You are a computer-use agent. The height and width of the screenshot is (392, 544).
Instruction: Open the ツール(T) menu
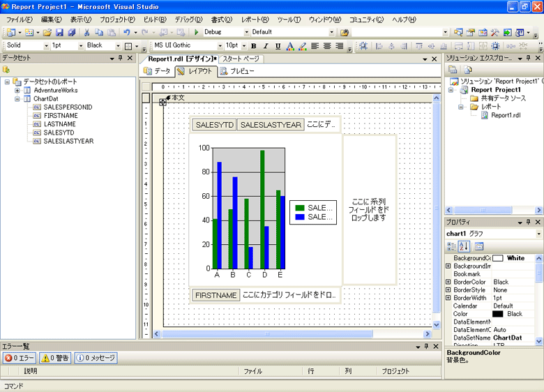tap(289, 20)
